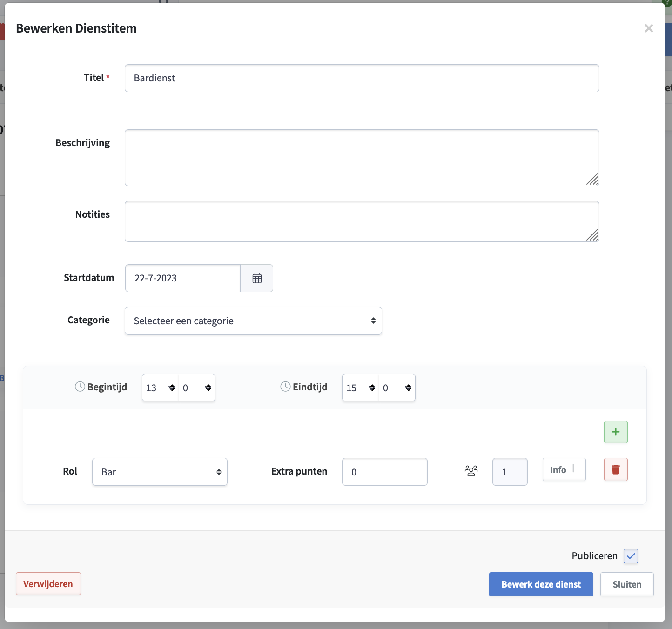Open the Info panel for the role
The image size is (672, 629).
tap(564, 469)
